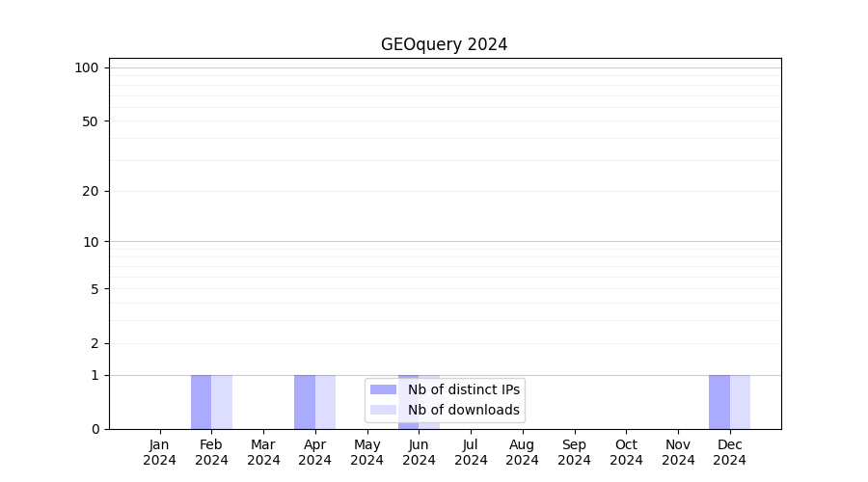This screenshot has height=482, width=868.
Task: Click the Feb 2024 downloads bar
Action: coord(222,402)
